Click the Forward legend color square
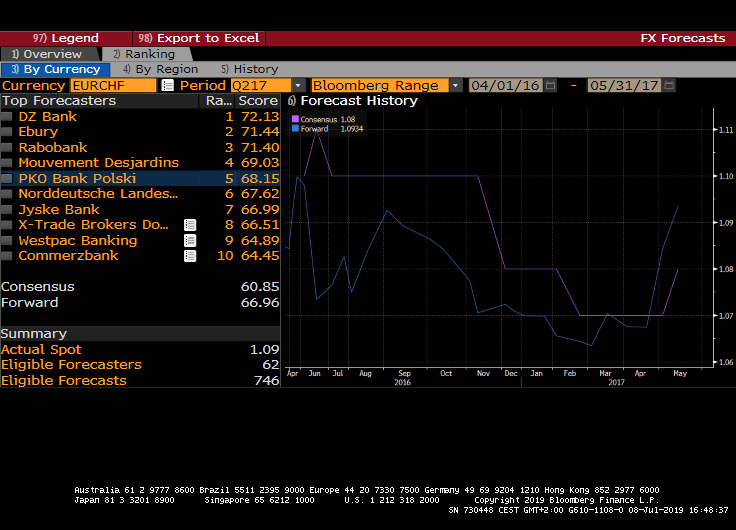736x530 pixels. point(295,129)
